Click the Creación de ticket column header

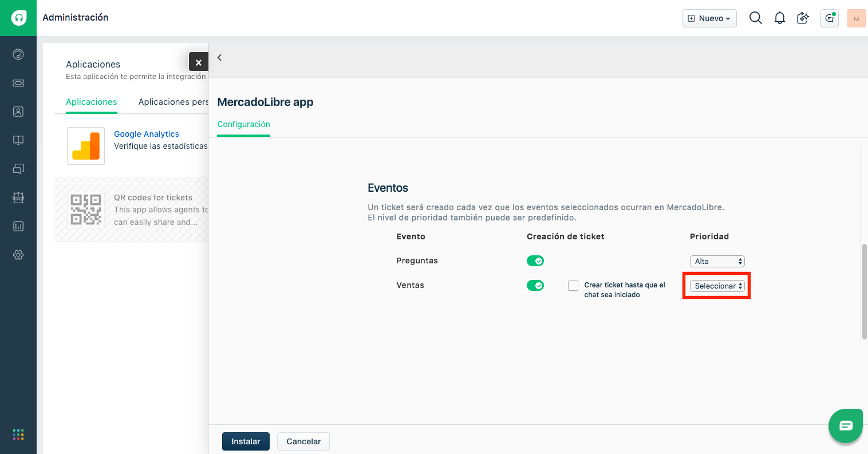click(566, 236)
